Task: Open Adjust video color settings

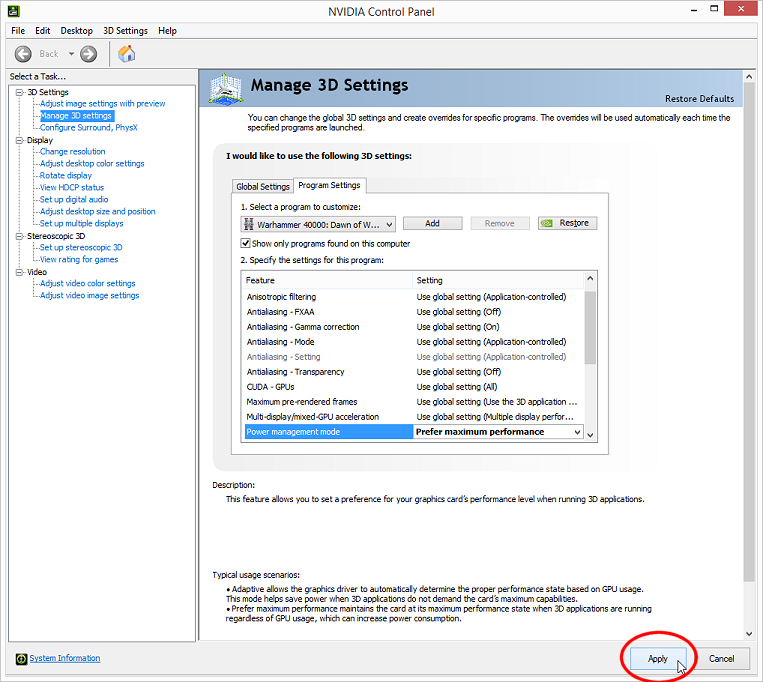Action: [x=88, y=284]
